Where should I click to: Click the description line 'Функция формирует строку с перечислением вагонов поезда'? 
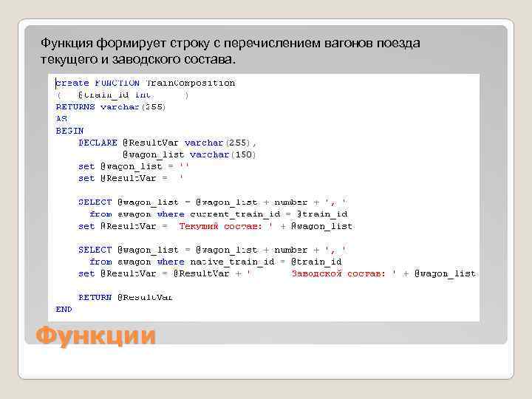click(231, 44)
